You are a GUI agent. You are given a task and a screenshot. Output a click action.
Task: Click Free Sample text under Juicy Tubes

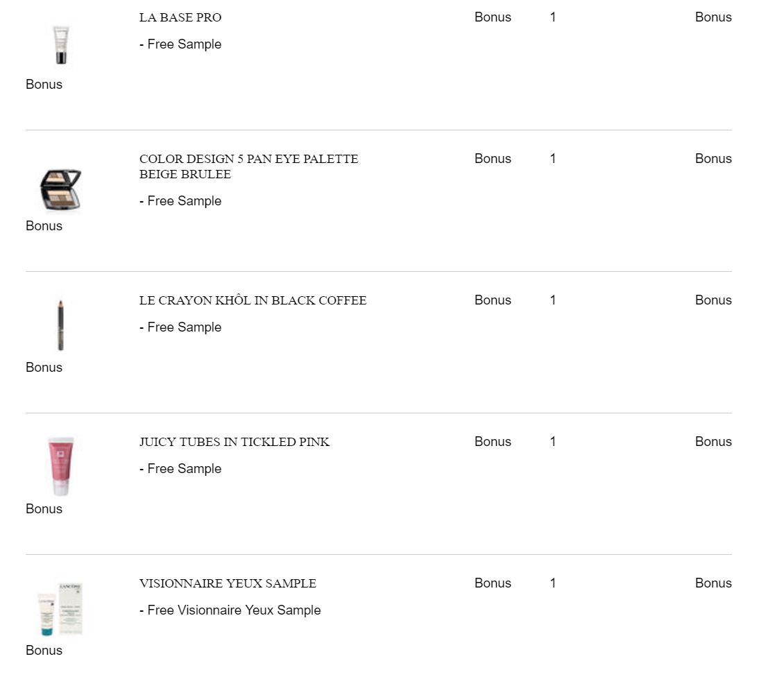pos(180,469)
